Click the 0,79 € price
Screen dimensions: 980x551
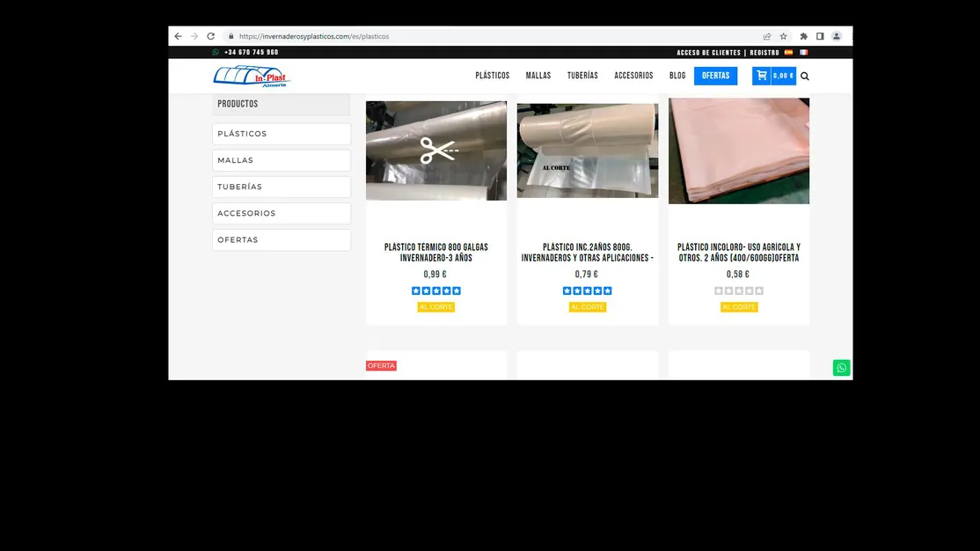pos(586,275)
